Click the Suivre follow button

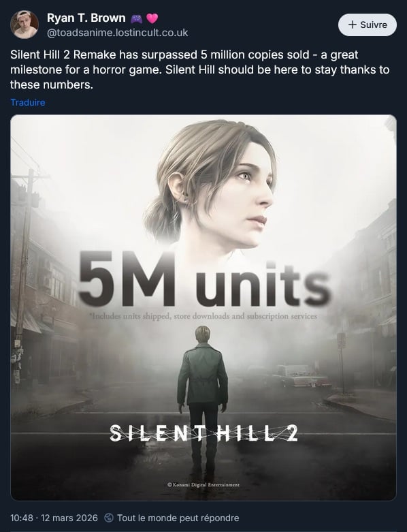(368, 25)
